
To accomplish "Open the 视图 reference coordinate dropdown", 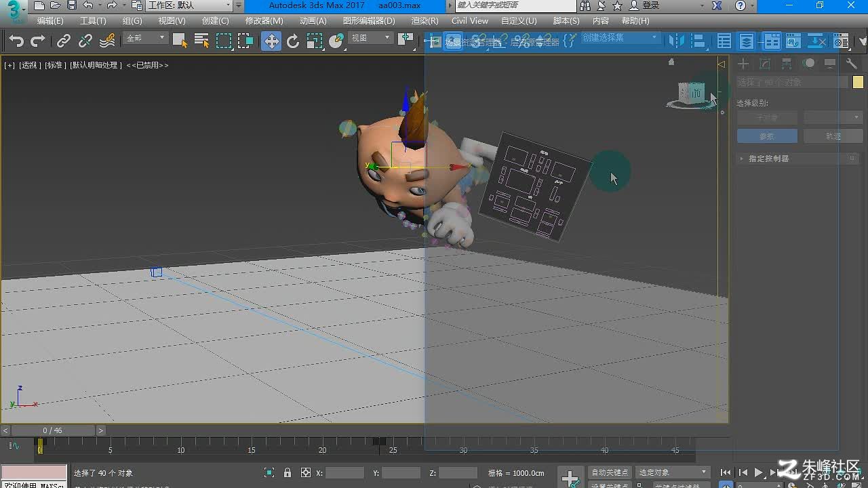I will [x=371, y=39].
